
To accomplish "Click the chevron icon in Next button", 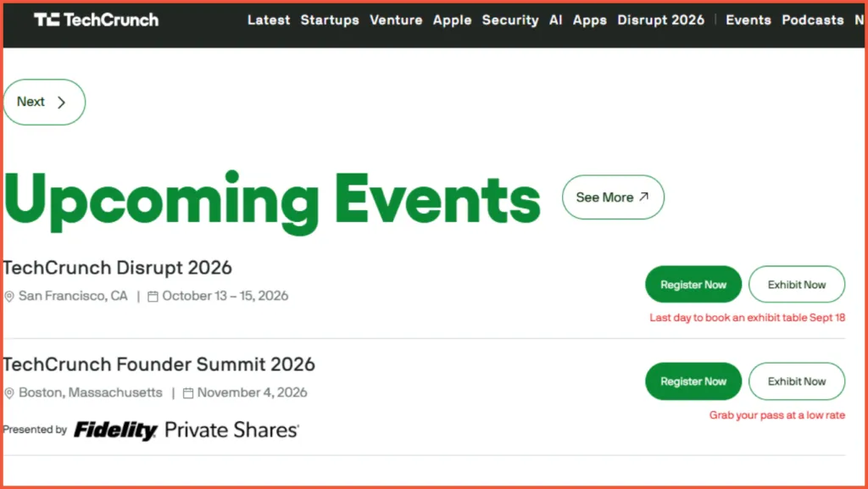I will click(x=61, y=103).
